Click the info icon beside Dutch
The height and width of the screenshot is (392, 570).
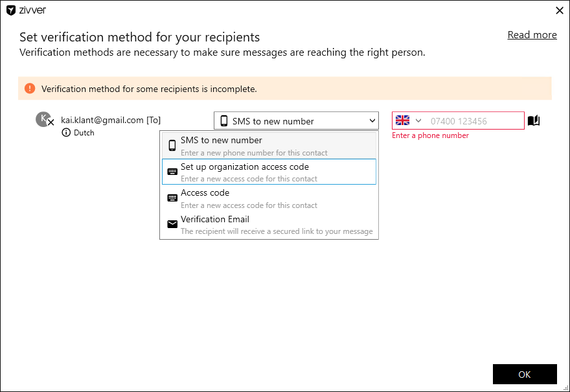66,133
